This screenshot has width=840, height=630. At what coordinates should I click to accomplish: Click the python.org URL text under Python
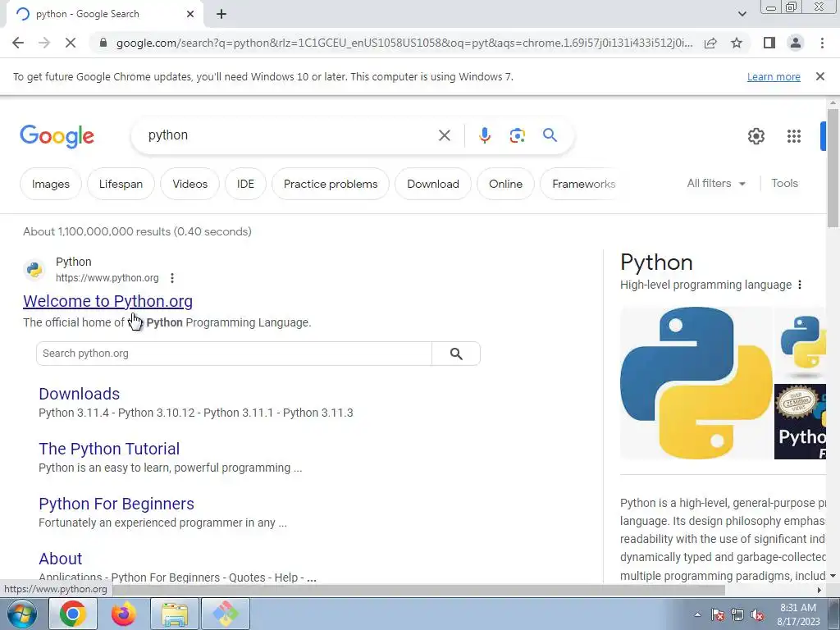pos(107,278)
